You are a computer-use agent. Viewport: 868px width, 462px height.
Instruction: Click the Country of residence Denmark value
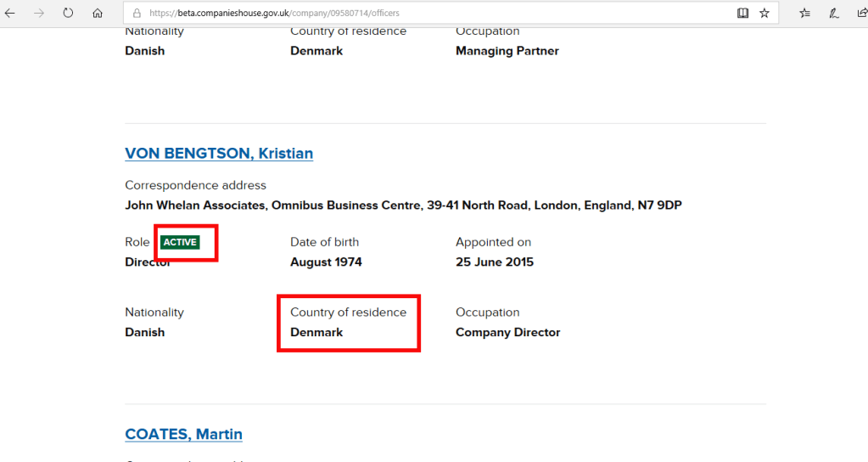pyautogui.click(x=316, y=332)
